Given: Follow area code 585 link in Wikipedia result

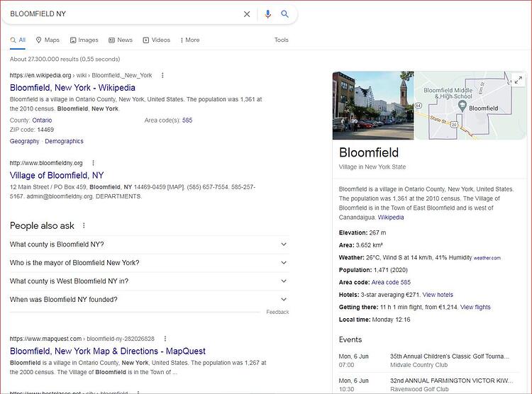Looking at the screenshot, I should 187,120.
